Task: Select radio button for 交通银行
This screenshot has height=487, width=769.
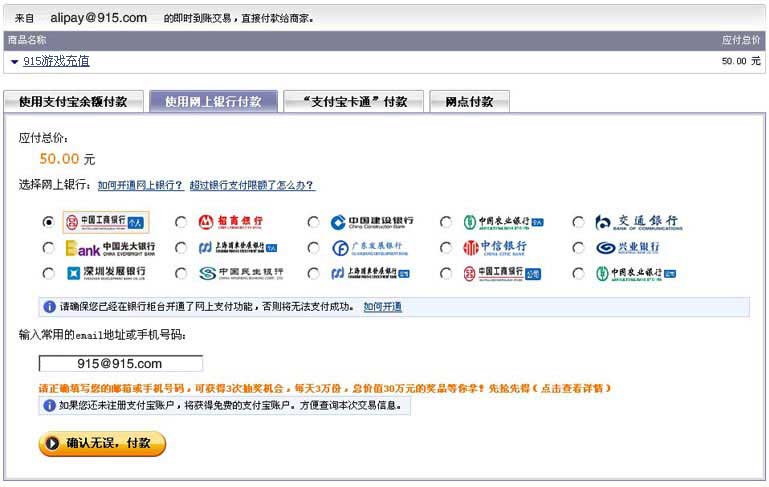Action: click(579, 222)
